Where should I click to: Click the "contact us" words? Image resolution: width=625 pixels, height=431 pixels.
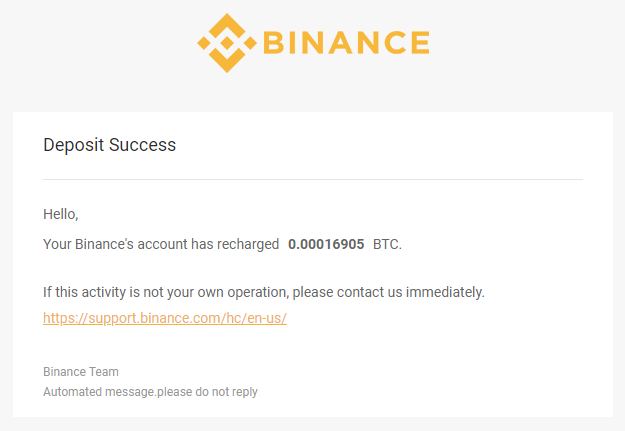(369, 292)
